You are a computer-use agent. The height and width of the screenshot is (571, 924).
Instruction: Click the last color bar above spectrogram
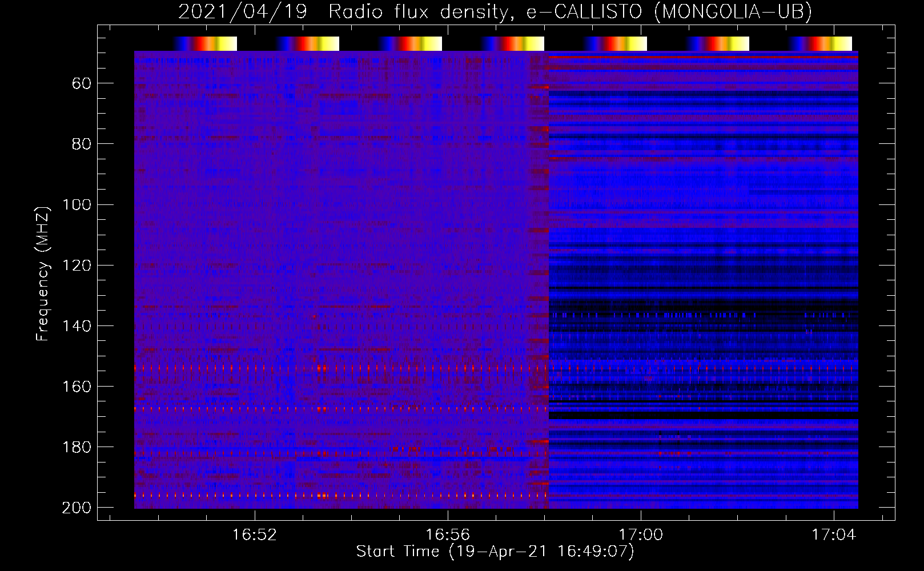coord(821,43)
